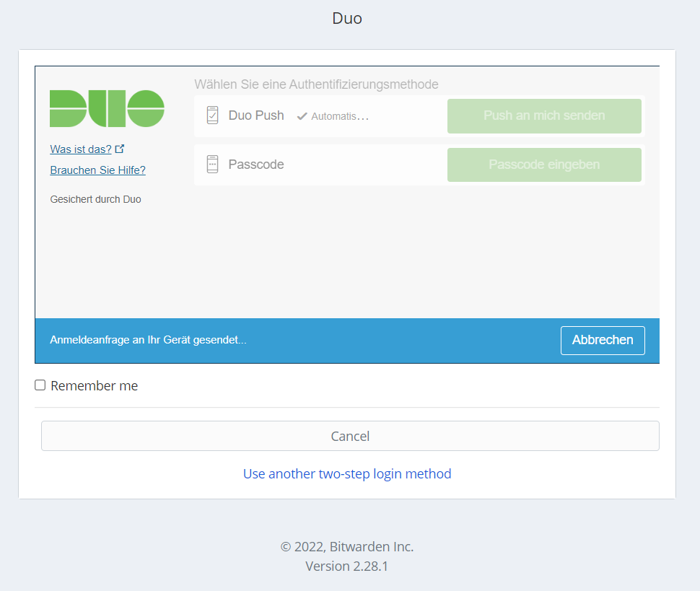700x591 pixels.
Task: Select the Duo Push method label
Action: (x=256, y=115)
